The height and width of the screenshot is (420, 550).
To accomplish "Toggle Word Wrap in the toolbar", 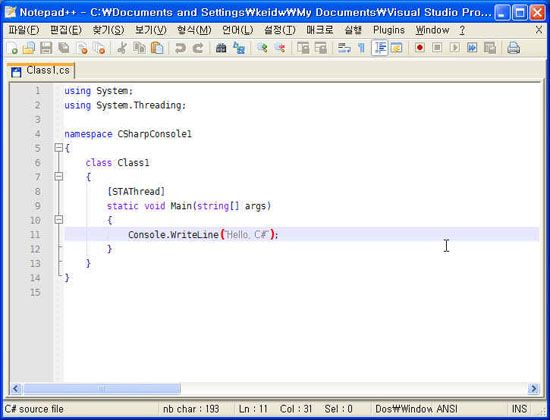I will click(344, 48).
